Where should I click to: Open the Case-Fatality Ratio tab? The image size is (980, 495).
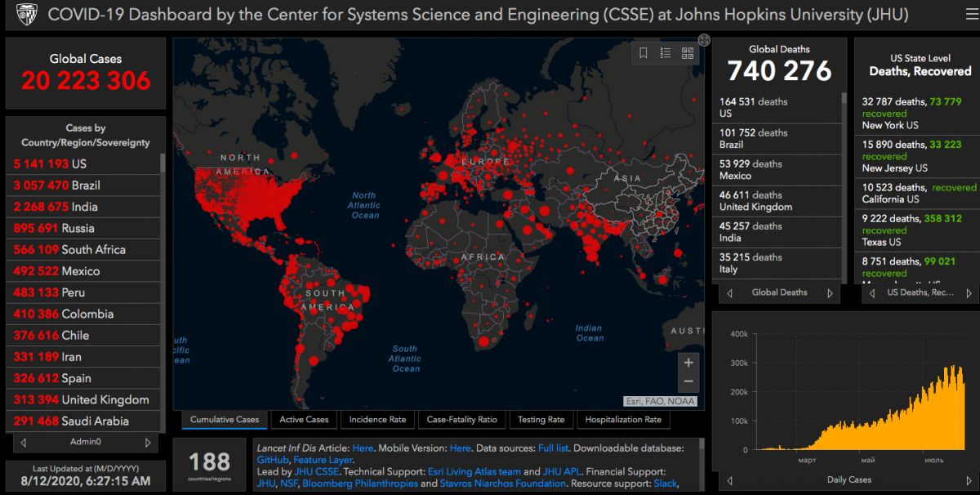coord(461,420)
